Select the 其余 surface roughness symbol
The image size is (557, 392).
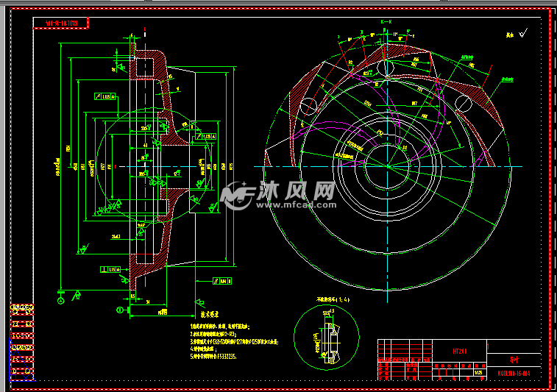click(x=523, y=33)
